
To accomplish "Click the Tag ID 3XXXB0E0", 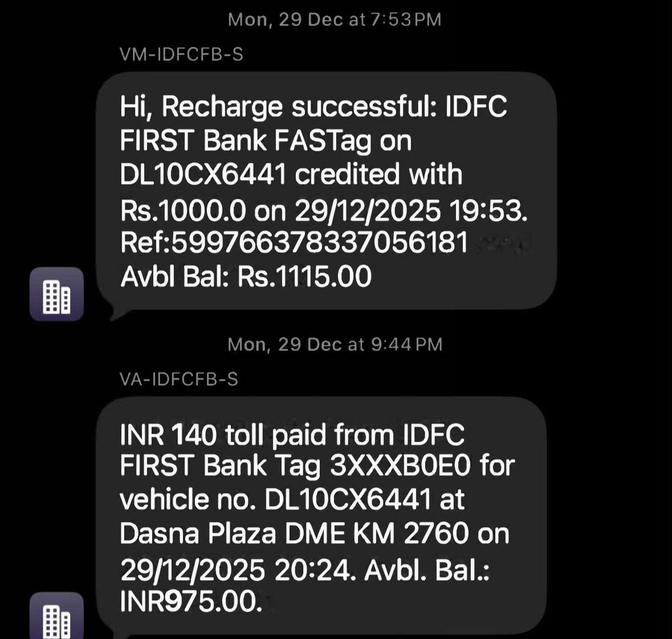I will coord(401,466).
